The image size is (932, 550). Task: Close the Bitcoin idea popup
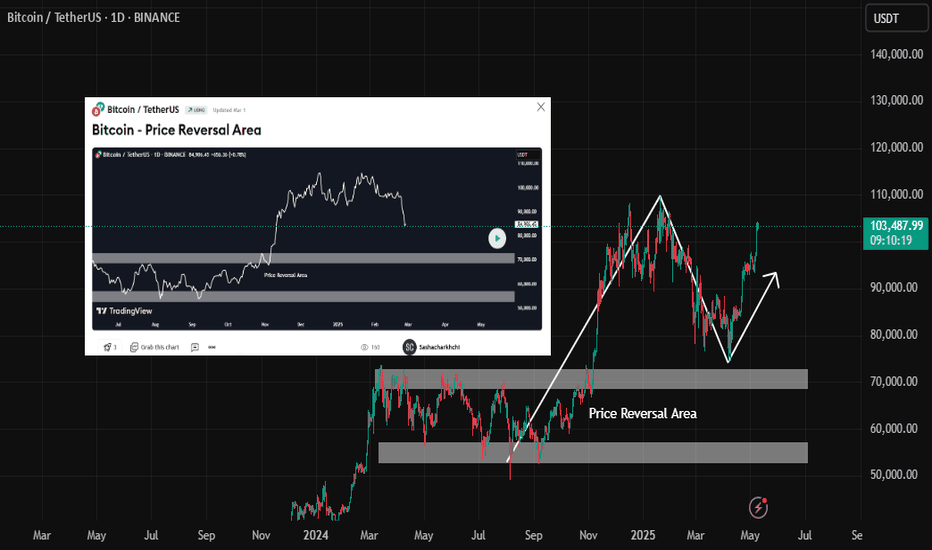(x=540, y=107)
